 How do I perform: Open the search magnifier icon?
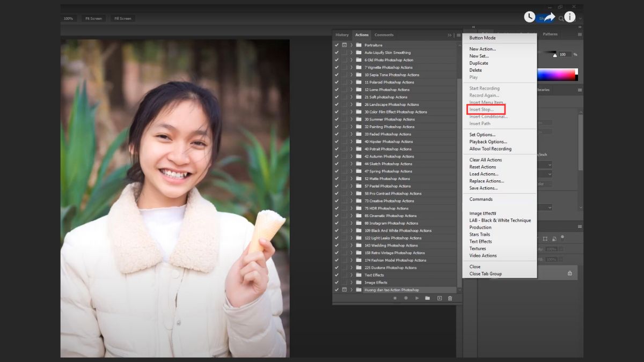[x=561, y=19]
